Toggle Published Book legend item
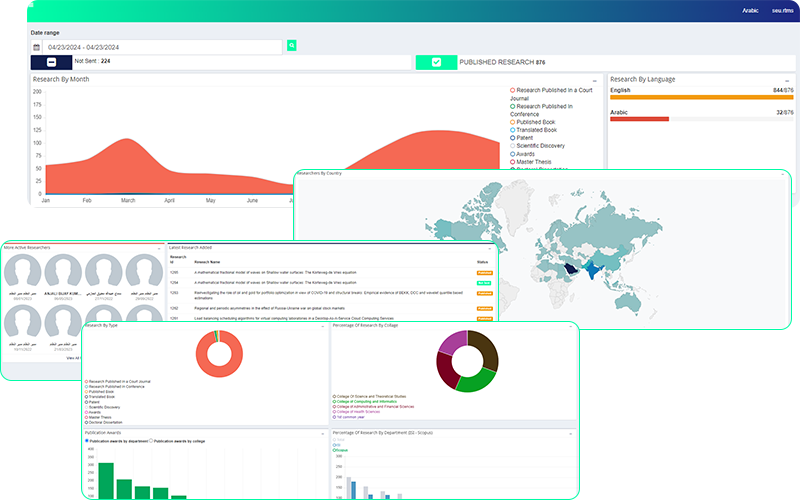This screenshot has width=800, height=500. coord(512,122)
